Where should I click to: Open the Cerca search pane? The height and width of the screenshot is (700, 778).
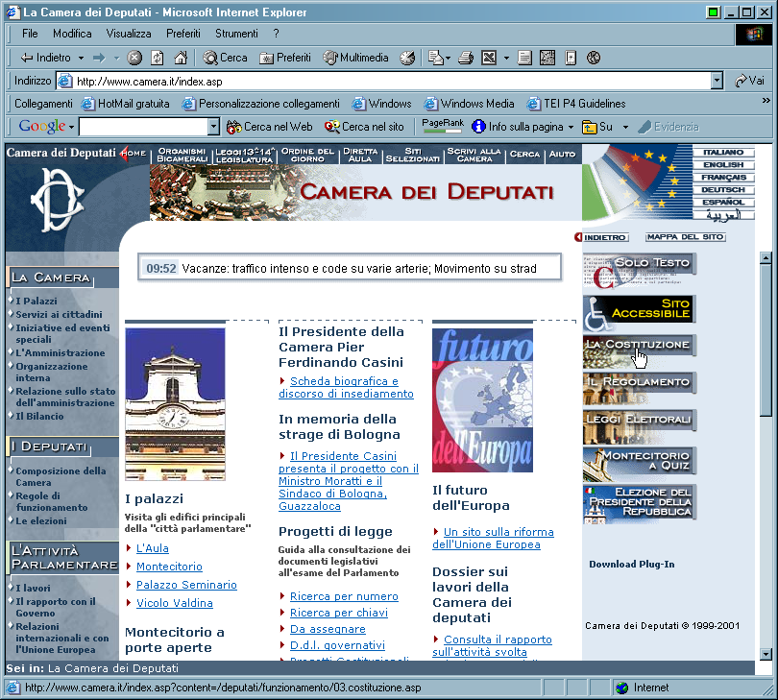tap(225, 58)
